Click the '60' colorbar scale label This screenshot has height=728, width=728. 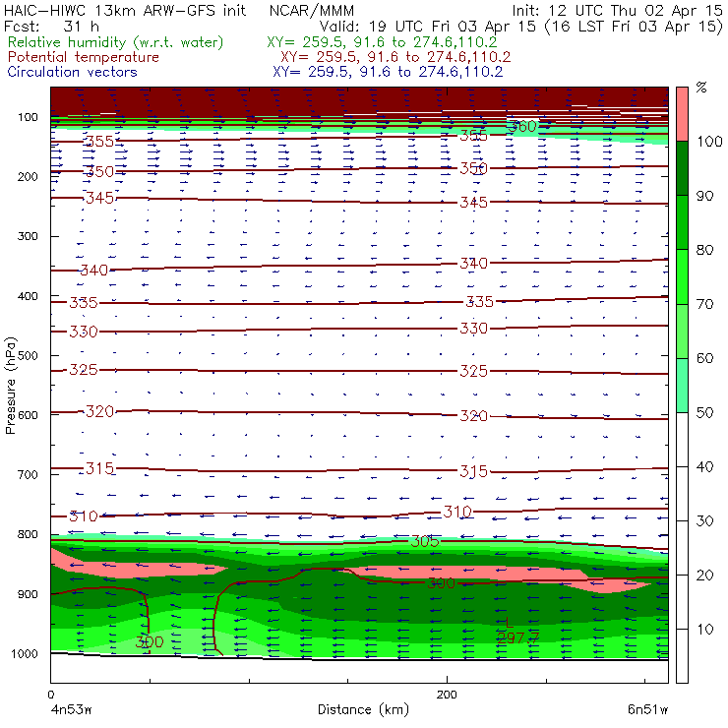pos(704,358)
